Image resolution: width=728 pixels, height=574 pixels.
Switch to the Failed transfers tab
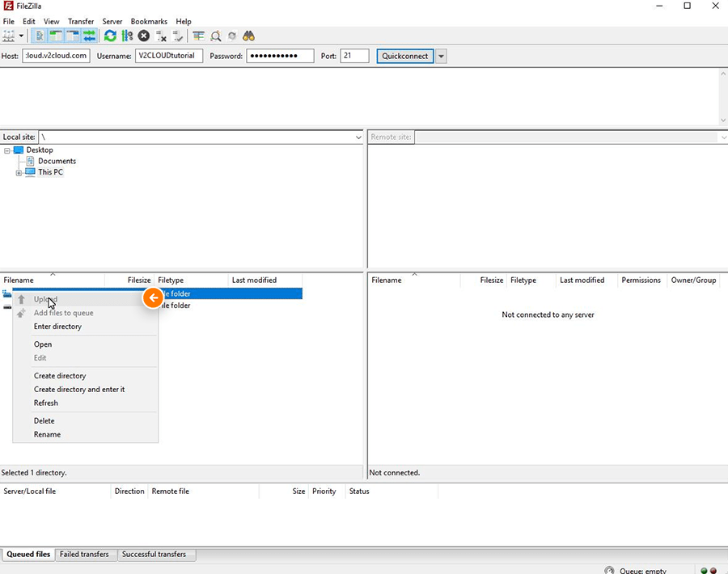tap(84, 554)
